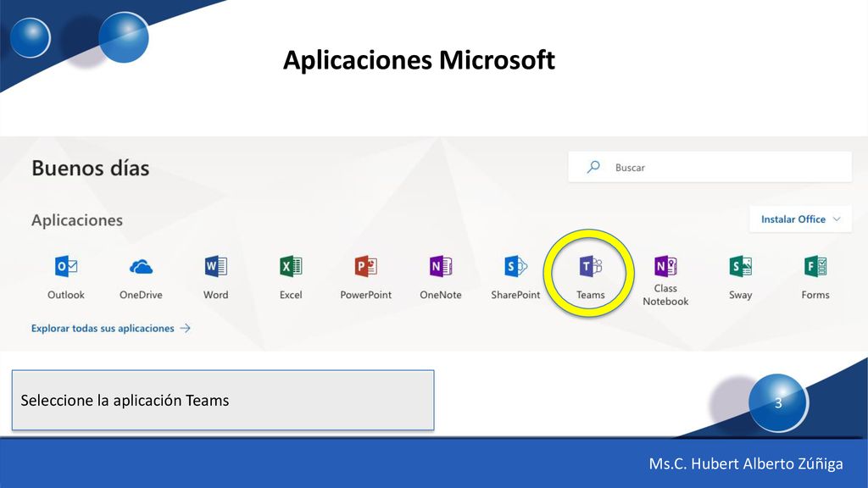Click the SharePoint label text
The width and height of the screenshot is (868, 488).
[515, 295]
